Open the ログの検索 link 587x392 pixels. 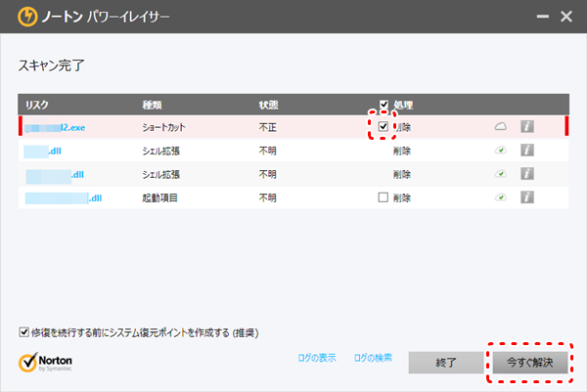pyautogui.click(x=373, y=358)
